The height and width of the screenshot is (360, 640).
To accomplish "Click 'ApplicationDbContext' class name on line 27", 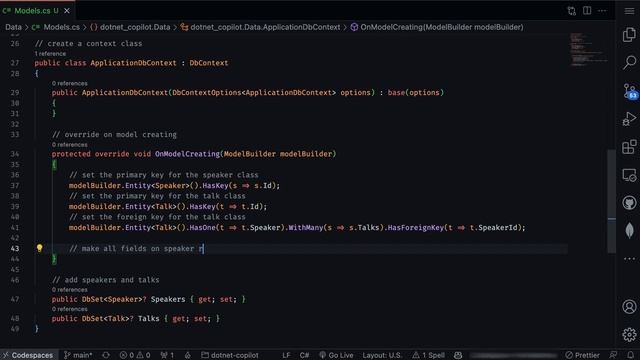I will pyautogui.click(x=133, y=63).
